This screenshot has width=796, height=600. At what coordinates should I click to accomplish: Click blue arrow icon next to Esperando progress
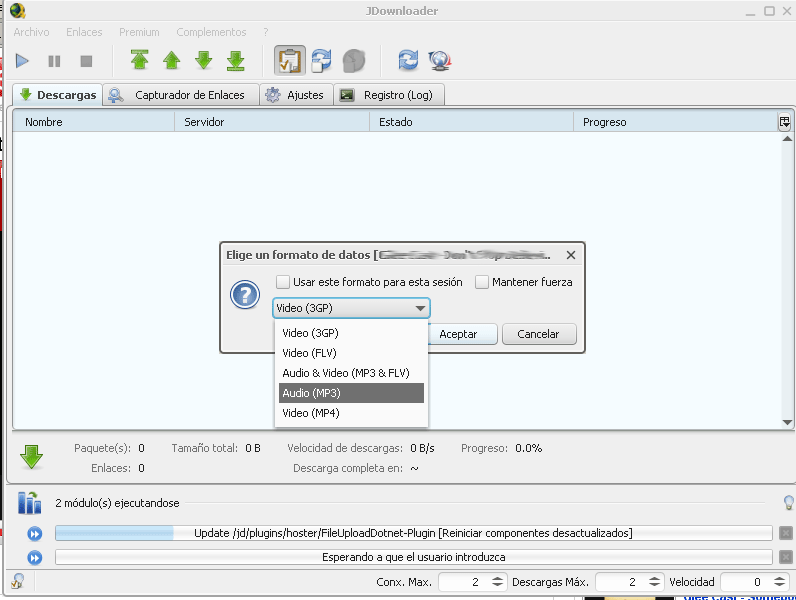(x=35, y=558)
